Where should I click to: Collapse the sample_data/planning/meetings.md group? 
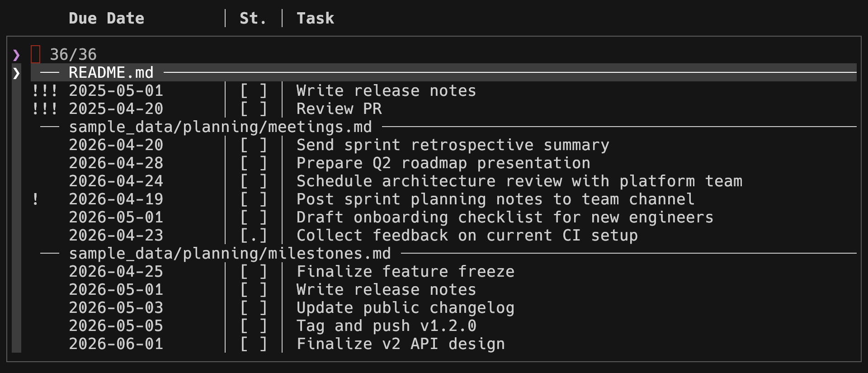tap(220, 127)
